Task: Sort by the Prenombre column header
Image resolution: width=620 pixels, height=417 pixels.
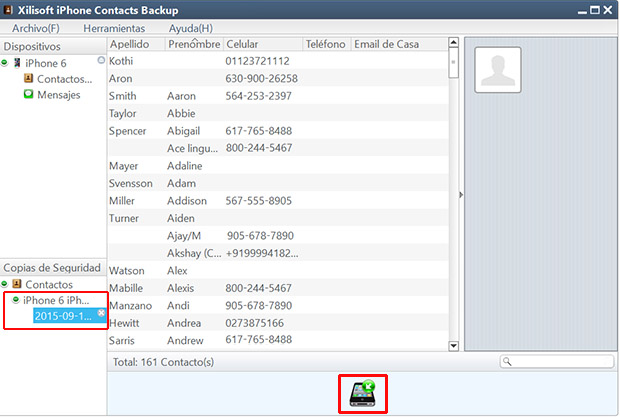Action: pyautogui.click(x=194, y=44)
